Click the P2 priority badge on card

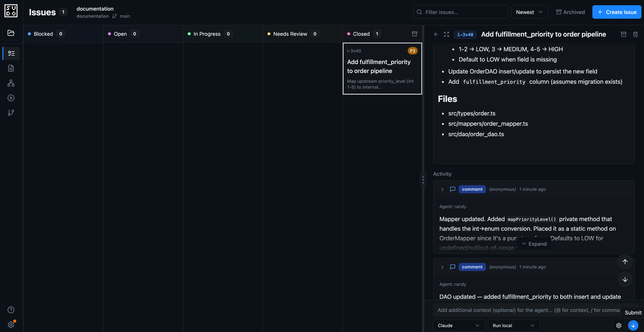click(x=412, y=51)
